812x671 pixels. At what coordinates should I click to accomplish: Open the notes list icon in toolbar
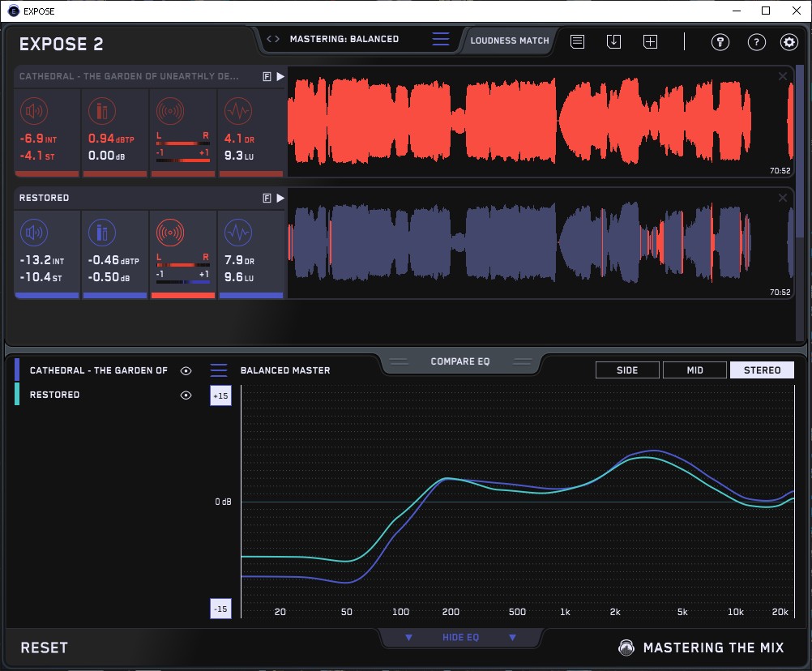[x=577, y=41]
